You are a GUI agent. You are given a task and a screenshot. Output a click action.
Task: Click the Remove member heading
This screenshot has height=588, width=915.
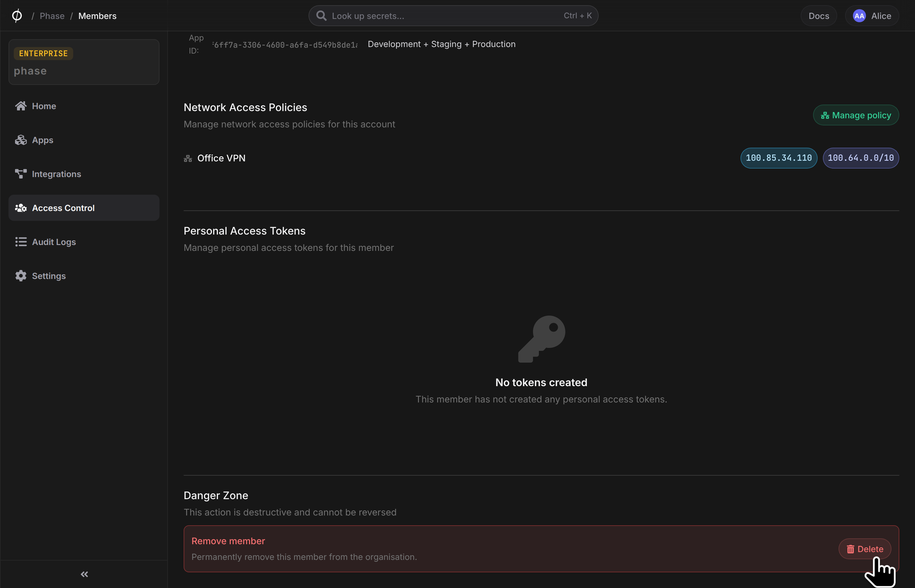[x=228, y=541]
